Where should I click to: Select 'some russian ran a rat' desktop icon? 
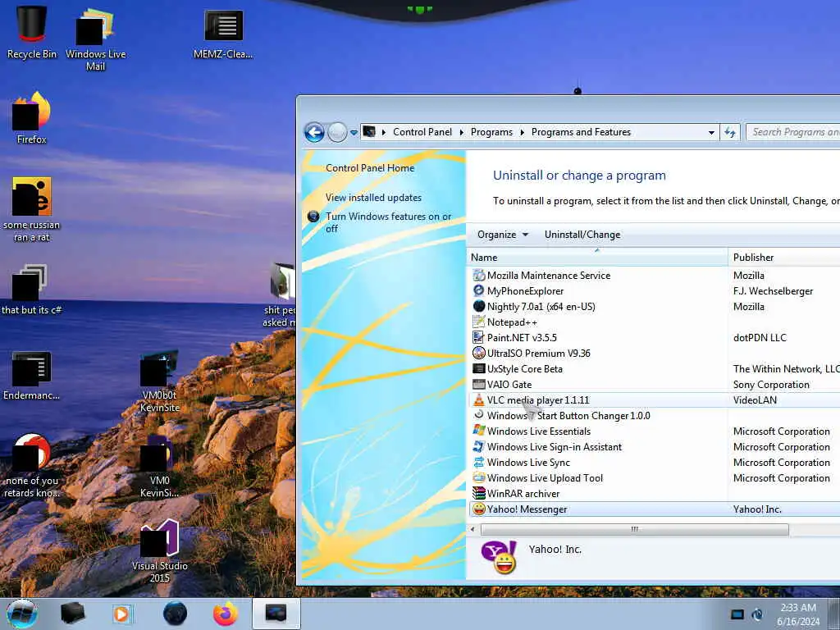[x=32, y=209]
